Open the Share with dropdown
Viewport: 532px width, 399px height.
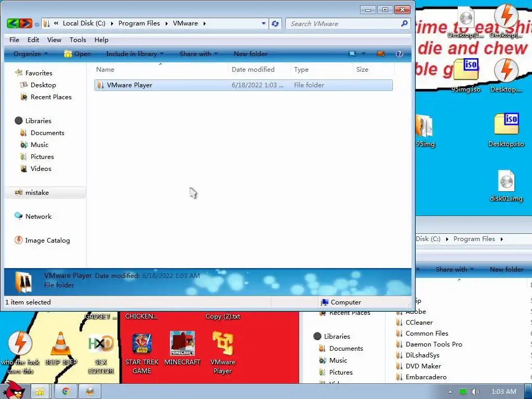[x=198, y=54]
